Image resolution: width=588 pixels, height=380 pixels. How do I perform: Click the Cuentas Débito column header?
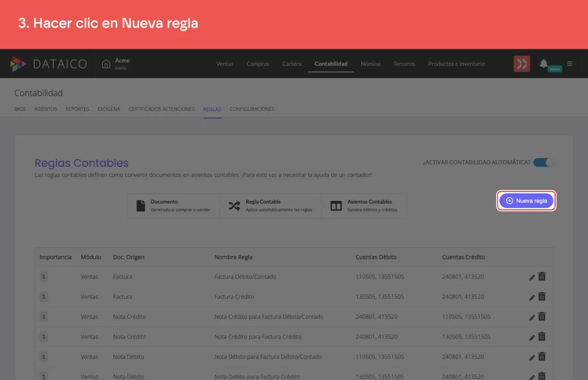click(376, 257)
